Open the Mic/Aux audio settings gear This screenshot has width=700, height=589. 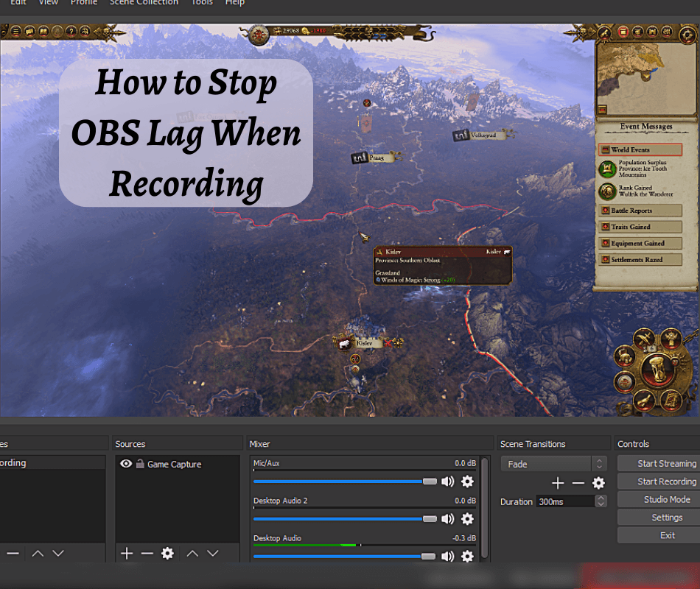point(467,482)
